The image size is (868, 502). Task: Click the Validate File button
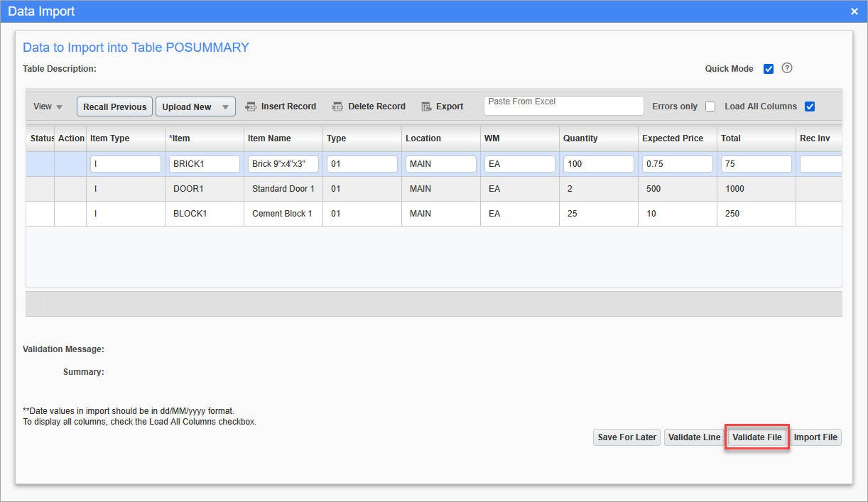pyautogui.click(x=756, y=437)
